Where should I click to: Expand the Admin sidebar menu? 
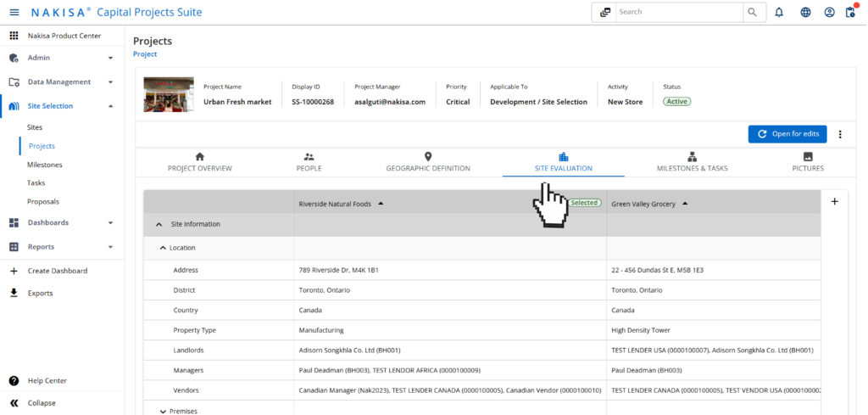click(x=110, y=58)
